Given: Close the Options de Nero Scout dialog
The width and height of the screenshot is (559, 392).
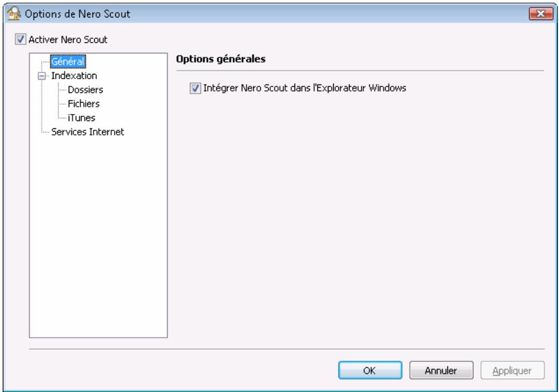Looking at the screenshot, I should [x=540, y=14].
